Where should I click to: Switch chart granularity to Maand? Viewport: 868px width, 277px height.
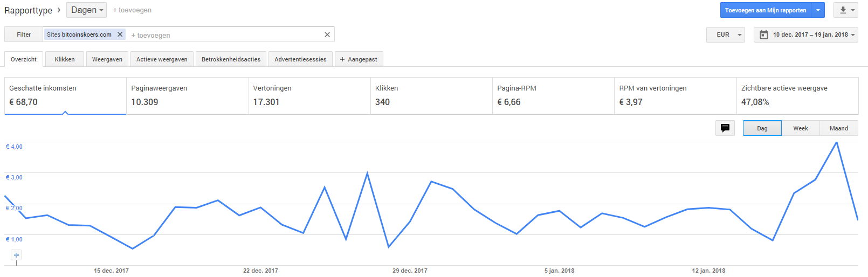point(839,128)
